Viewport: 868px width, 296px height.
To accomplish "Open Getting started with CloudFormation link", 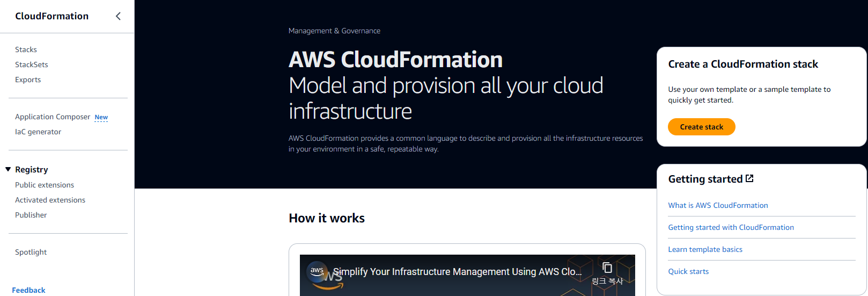I will pos(731,227).
